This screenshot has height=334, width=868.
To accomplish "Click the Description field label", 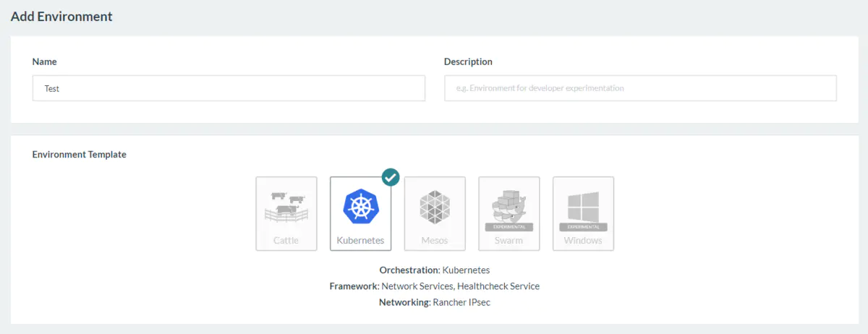I will [x=468, y=62].
